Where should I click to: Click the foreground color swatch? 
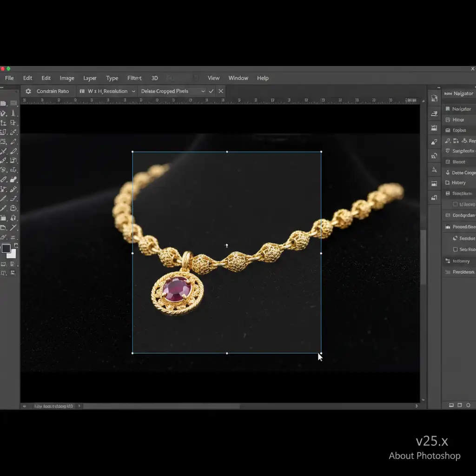[6, 249]
